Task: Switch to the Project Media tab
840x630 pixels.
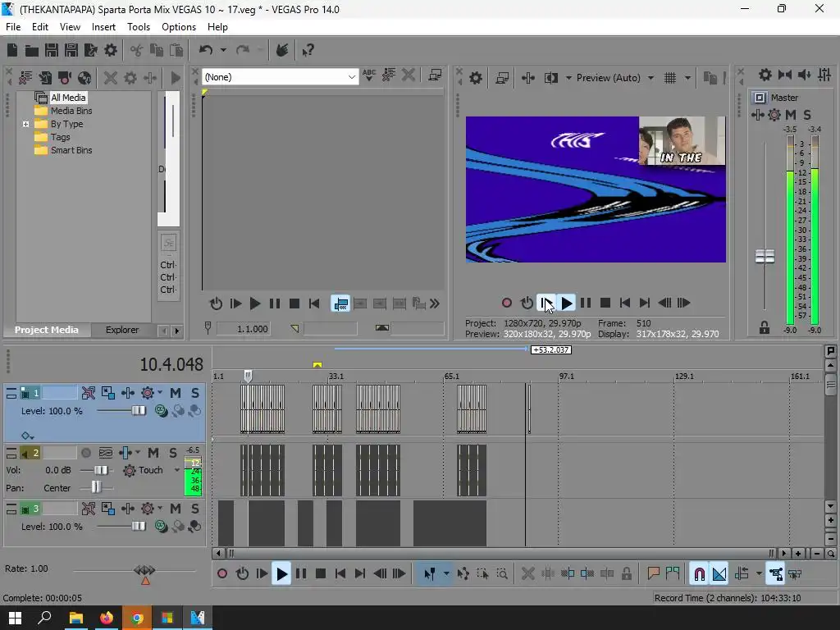Action: pos(46,330)
